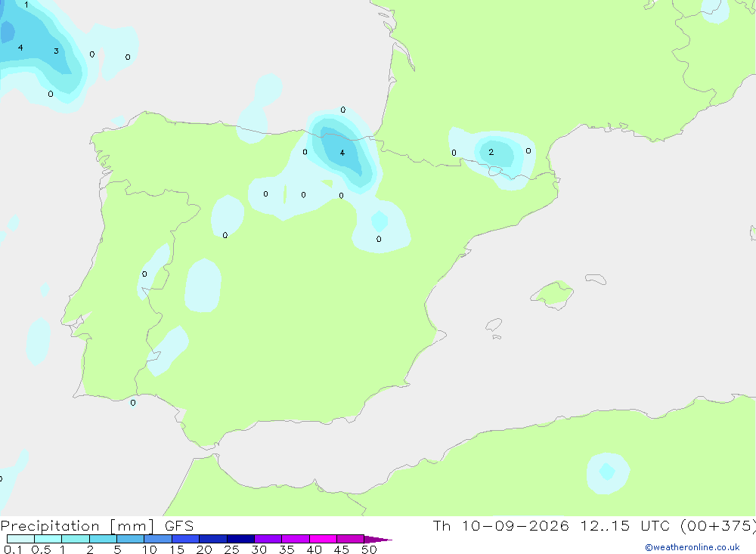Select the 45–50 mm legend swatch
The width and height of the screenshot is (756, 554).
[350, 539]
